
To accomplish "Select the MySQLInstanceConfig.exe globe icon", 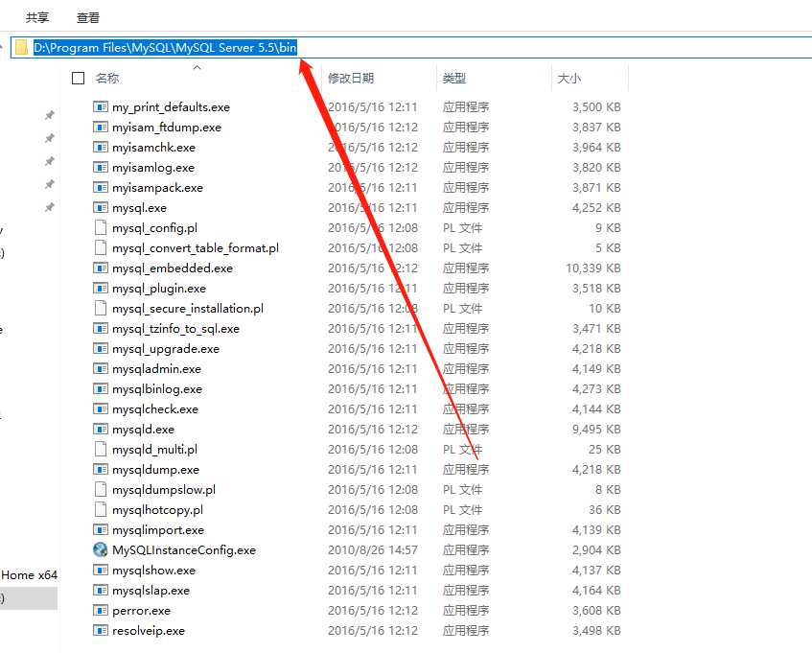I will [x=101, y=550].
